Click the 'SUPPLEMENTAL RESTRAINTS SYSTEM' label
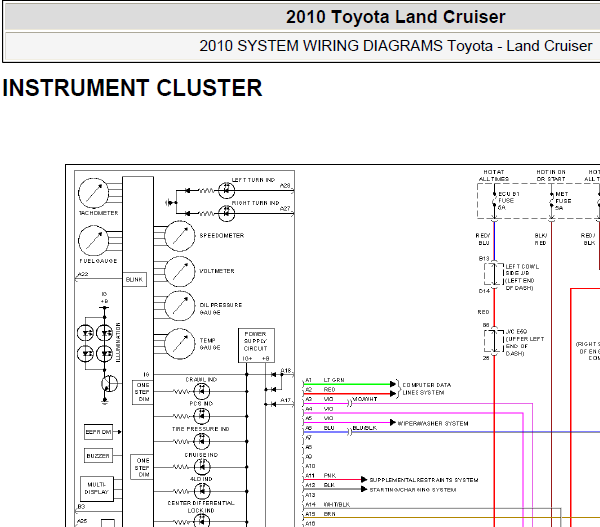This screenshot has width=600, height=527. tap(424, 480)
